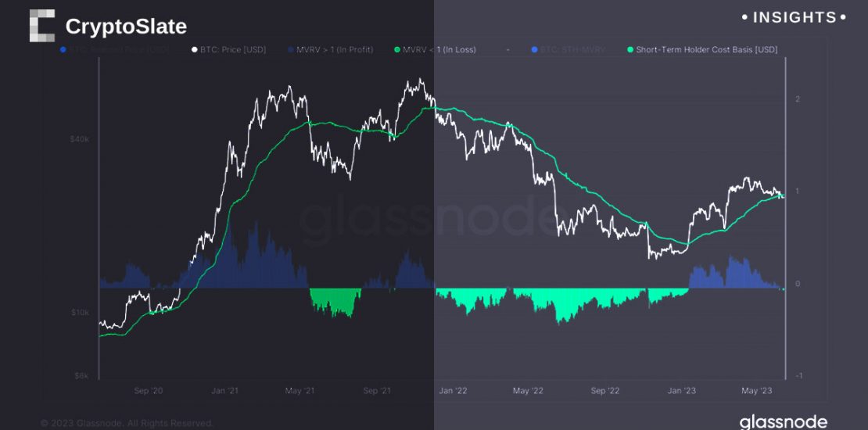Click the dark blue dot beside MVRV > 1

tap(290, 50)
